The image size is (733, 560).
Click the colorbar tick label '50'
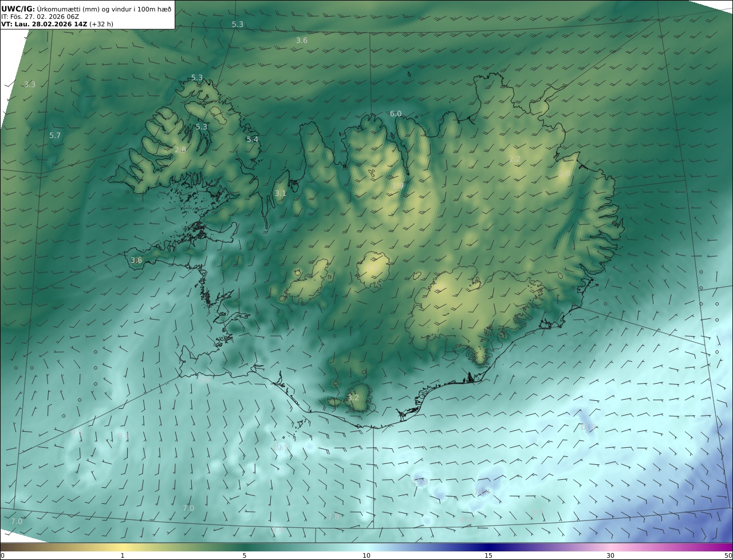pyautogui.click(x=728, y=555)
